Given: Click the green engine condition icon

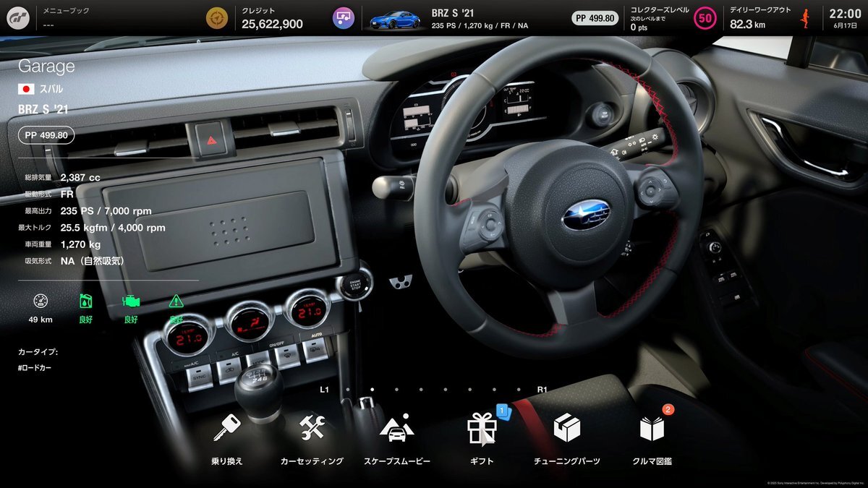Looking at the screenshot, I should [131, 301].
